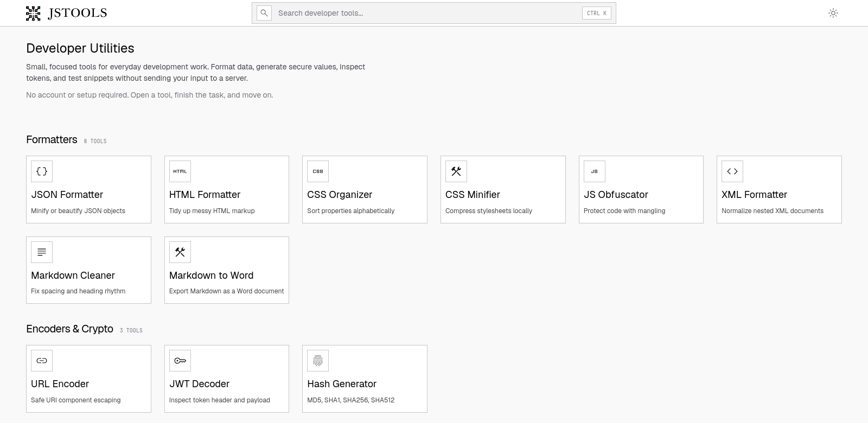Click the XML Formatter angle brackets icon
This screenshot has width=868, height=423.
(732, 171)
